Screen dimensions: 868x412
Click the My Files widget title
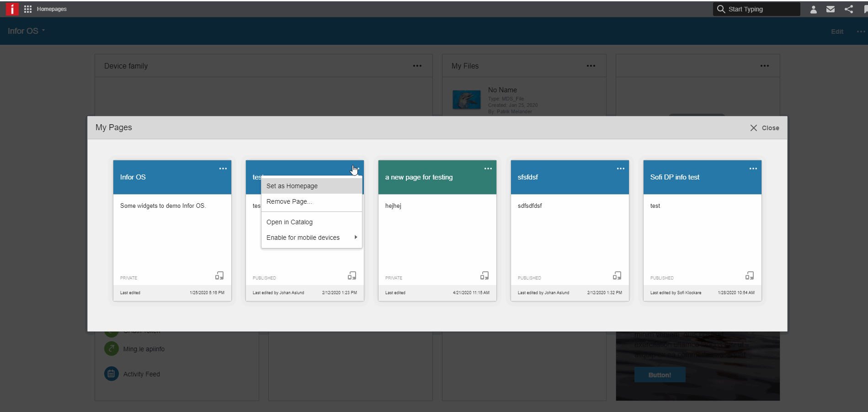click(x=465, y=66)
